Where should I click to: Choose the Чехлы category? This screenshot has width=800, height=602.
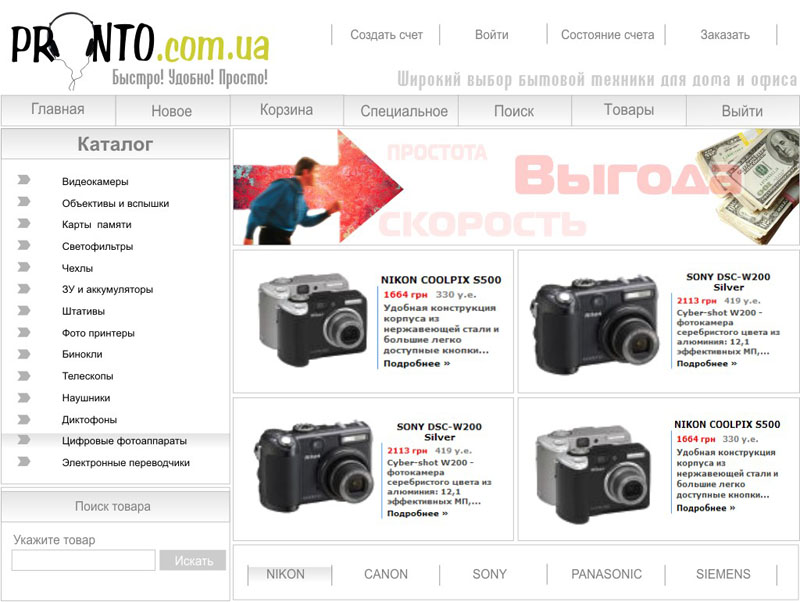tap(78, 268)
